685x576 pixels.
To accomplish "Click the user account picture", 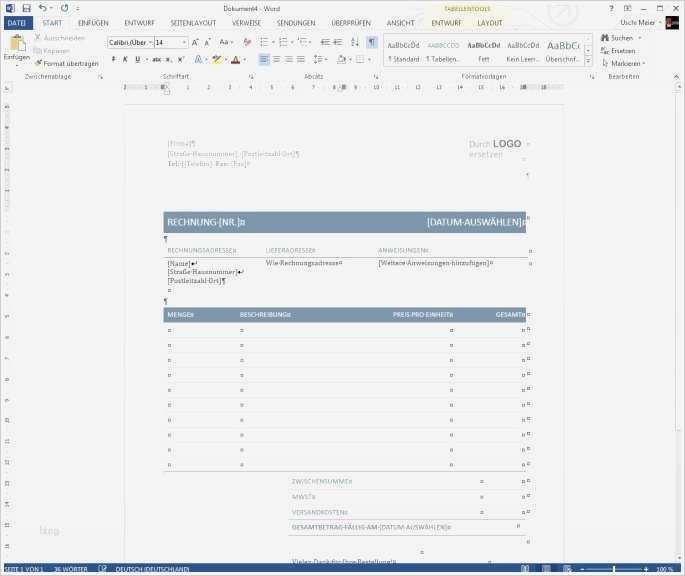I will (x=672, y=23).
